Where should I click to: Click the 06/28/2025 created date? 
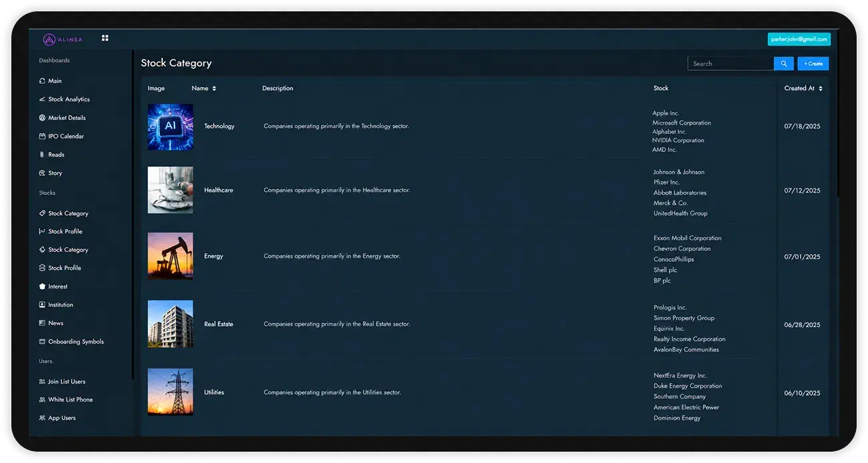pos(803,325)
